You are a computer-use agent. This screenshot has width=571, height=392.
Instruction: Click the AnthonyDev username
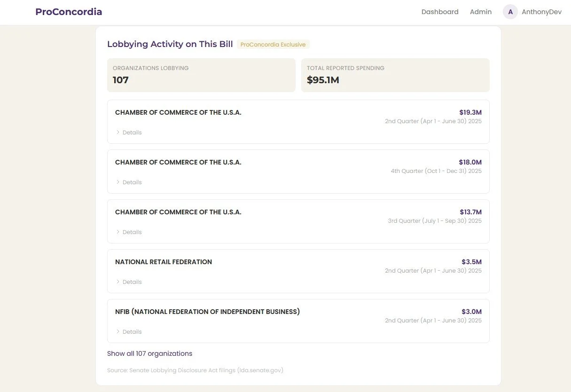pyautogui.click(x=541, y=12)
